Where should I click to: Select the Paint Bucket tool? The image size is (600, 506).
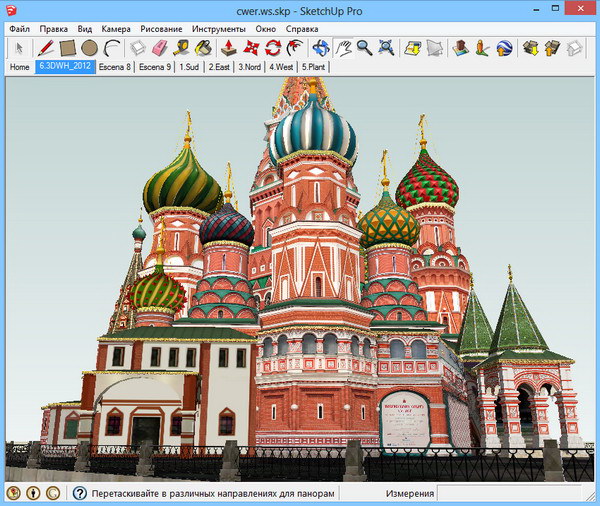click(203, 47)
